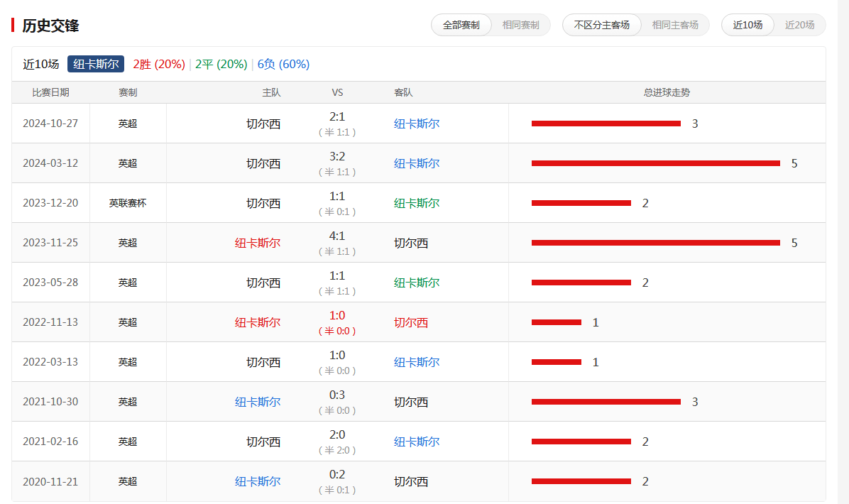
Task: Open 纽卡斯尔 away link in 2022-03-13 row
Action: [x=417, y=362]
